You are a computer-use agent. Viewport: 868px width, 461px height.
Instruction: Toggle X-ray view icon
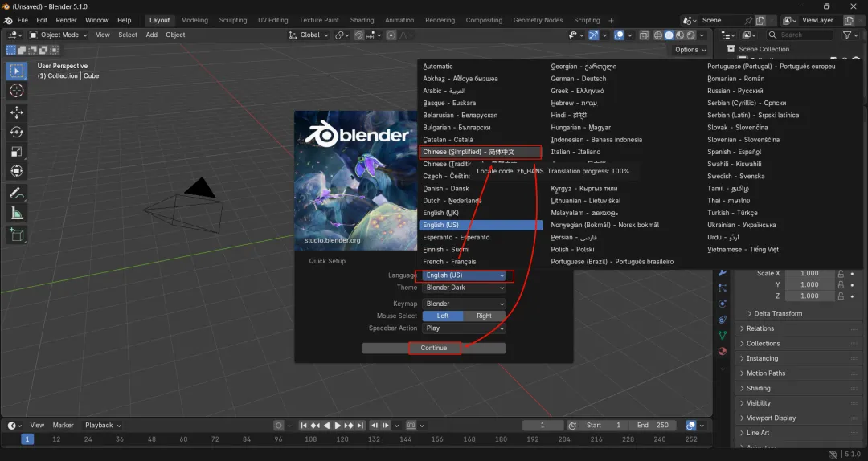644,35
